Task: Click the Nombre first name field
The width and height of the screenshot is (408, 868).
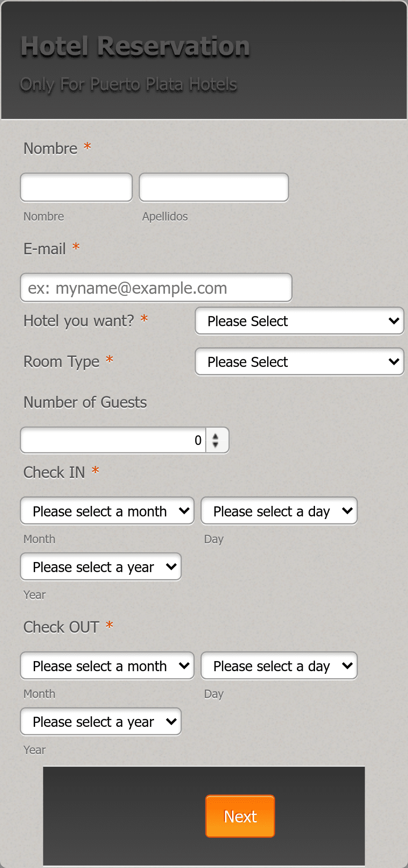Action: [76, 187]
